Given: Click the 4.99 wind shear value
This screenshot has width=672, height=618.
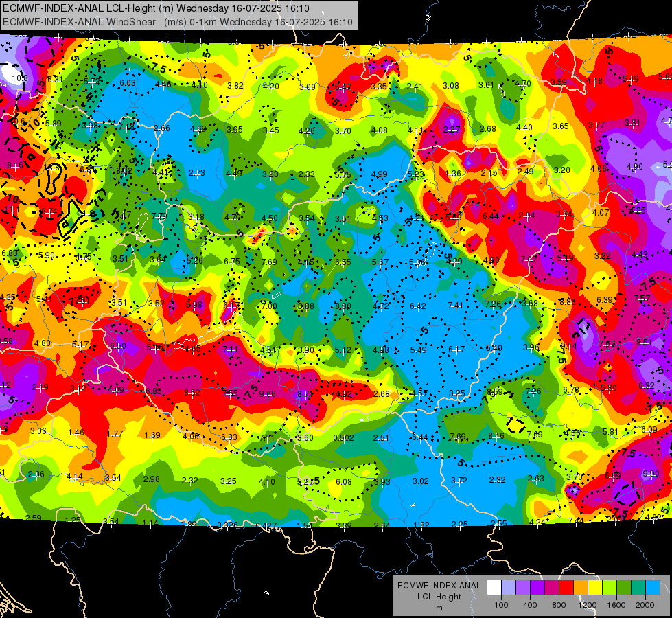Looking at the screenshot, I should coord(380,174).
